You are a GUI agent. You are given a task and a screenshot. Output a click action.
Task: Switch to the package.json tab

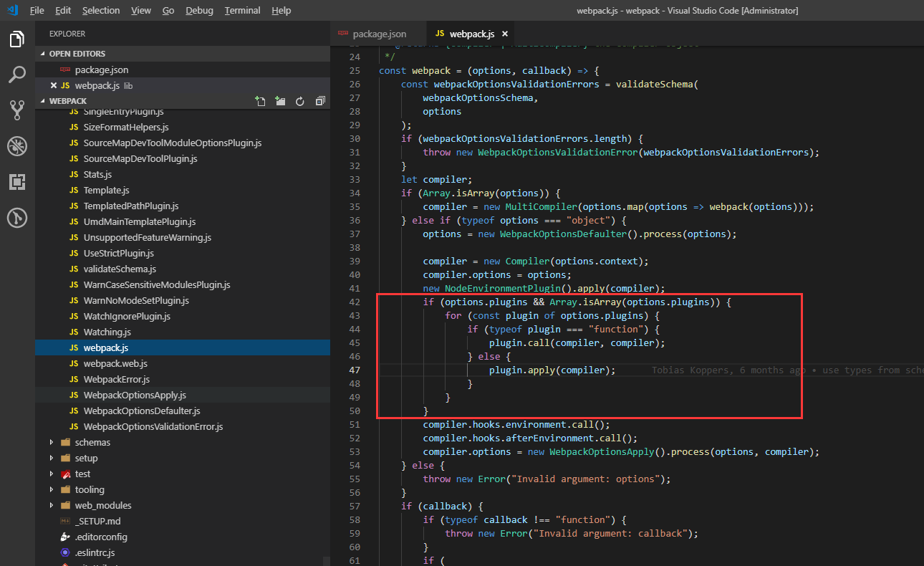pos(379,34)
